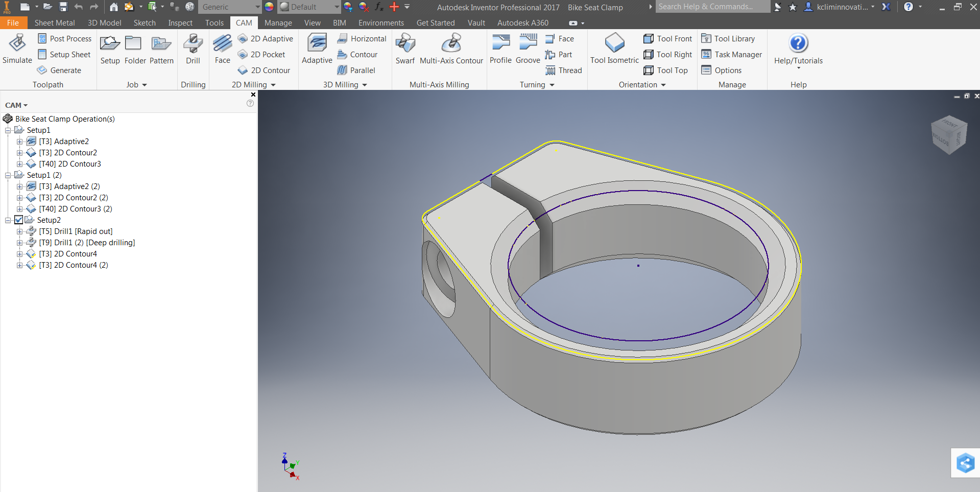Image resolution: width=980 pixels, height=492 pixels.
Task: Select turning Profile operation
Action: coord(500,49)
